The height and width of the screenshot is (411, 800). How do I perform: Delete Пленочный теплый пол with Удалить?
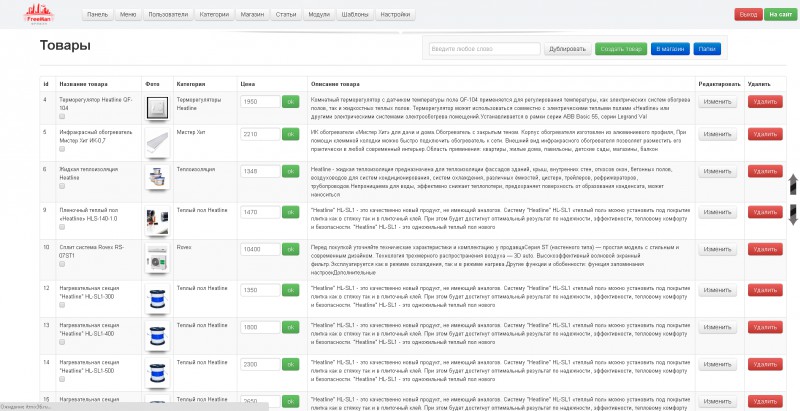point(765,212)
